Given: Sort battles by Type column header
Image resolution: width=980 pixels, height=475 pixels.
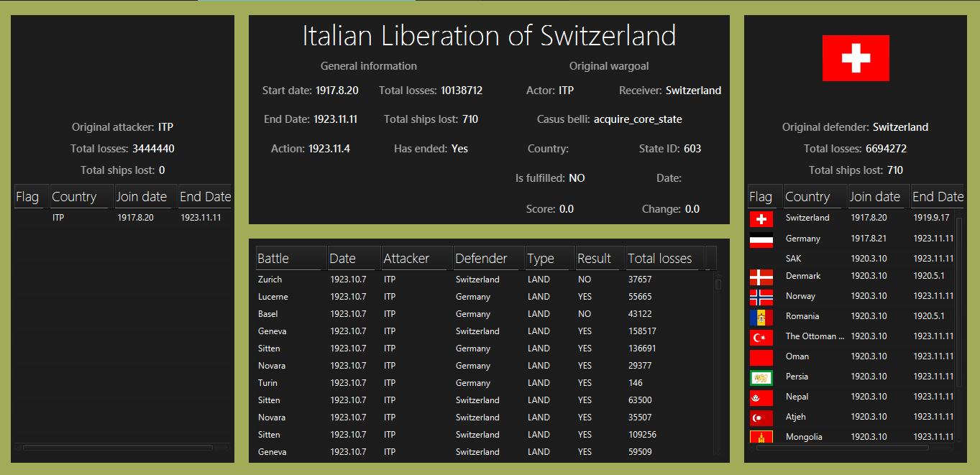Looking at the screenshot, I should pyautogui.click(x=550, y=258).
